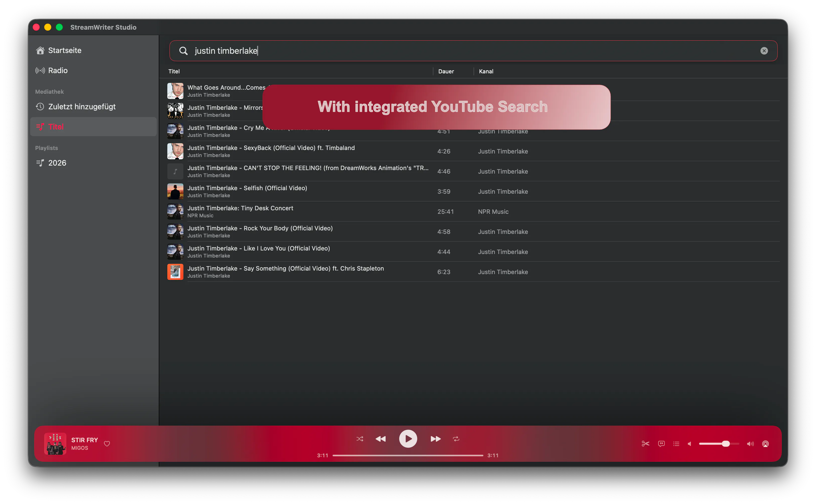This screenshot has width=816, height=504.
Task: Select thumbnail of Mirrors track
Action: point(175,111)
